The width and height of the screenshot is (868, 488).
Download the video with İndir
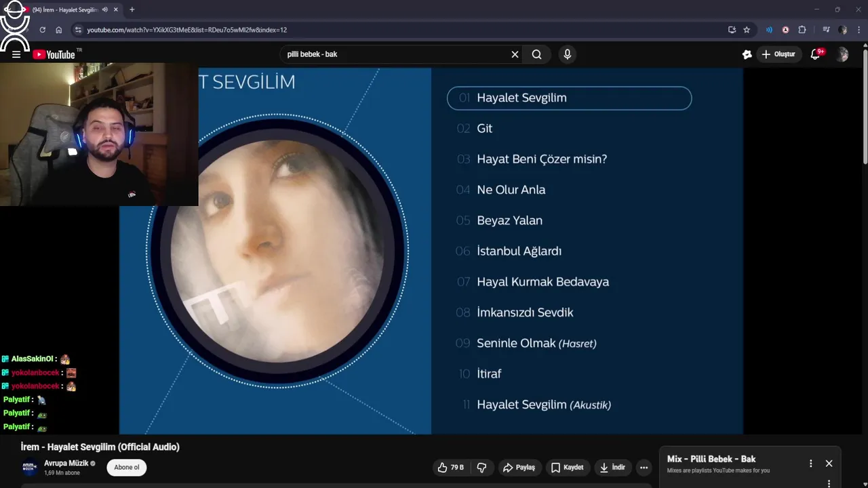(x=612, y=467)
